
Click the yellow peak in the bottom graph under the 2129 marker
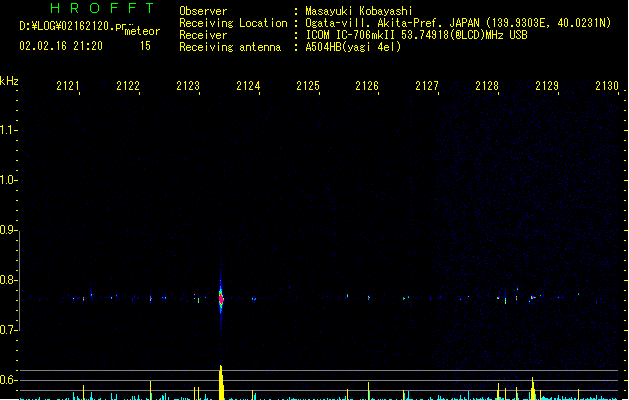tap(533, 388)
